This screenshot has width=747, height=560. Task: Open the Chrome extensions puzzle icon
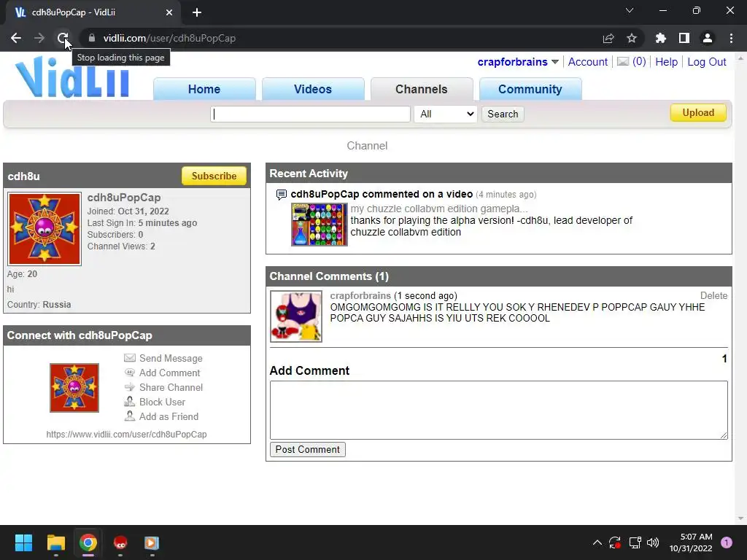(660, 38)
